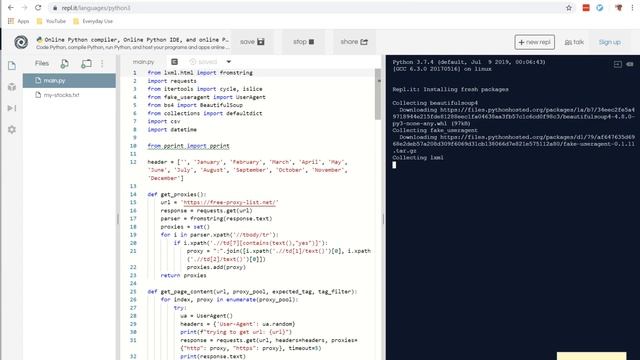The width and height of the screenshot is (640, 360).
Task: Create a new repl
Action: tap(534, 42)
